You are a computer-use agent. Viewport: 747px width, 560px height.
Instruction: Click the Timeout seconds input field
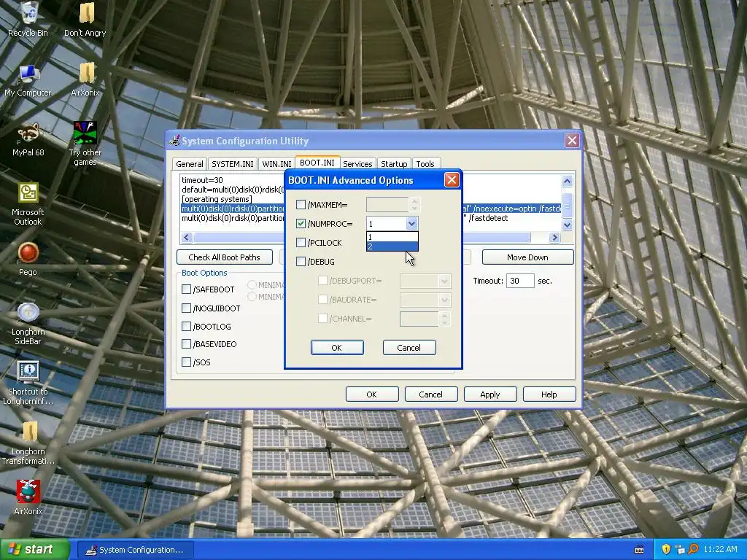[520, 281]
